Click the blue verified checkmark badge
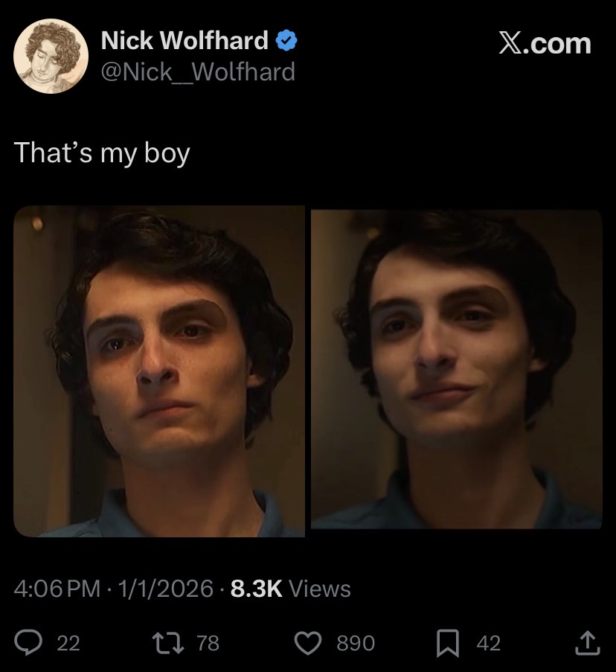 coord(286,41)
